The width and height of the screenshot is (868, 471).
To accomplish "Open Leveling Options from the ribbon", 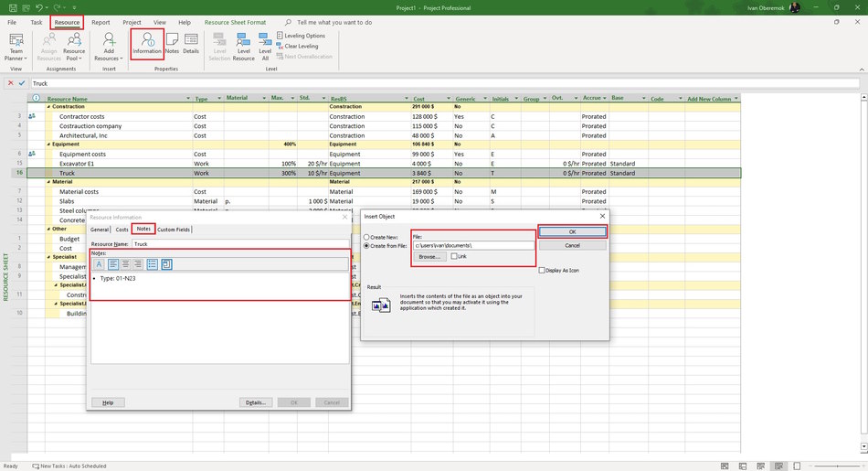I will (301, 36).
